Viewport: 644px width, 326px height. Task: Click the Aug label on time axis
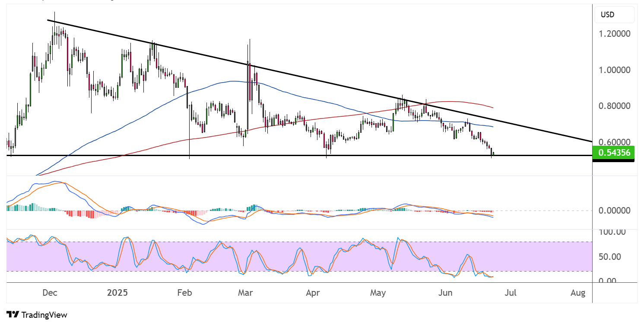(578, 293)
